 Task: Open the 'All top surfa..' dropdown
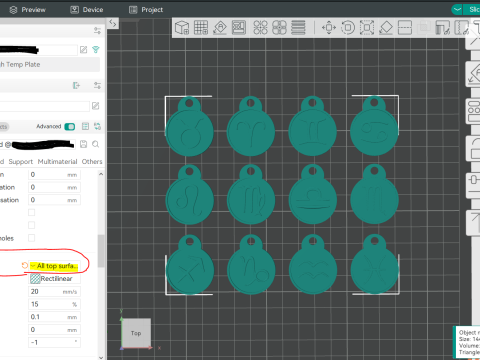click(54, 266)
